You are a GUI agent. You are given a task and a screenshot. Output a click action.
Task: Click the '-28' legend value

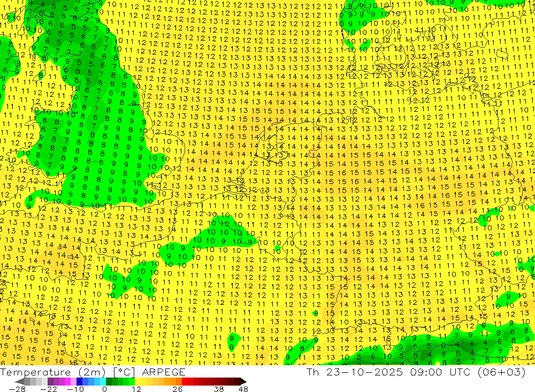(x=17, y=389)
